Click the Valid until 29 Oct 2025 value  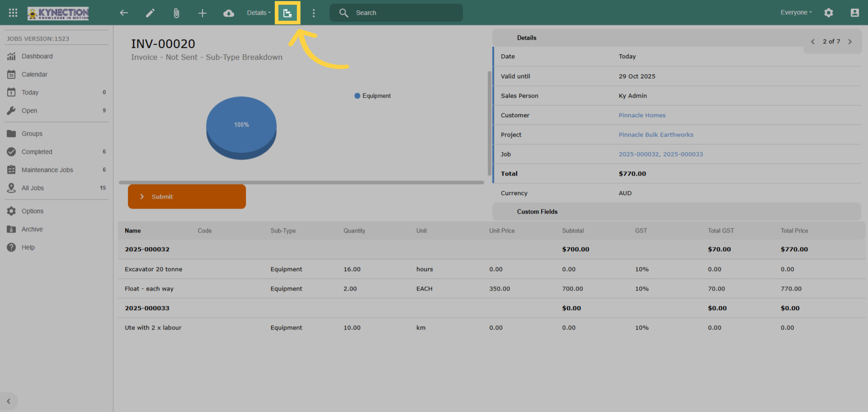(637, 76)
